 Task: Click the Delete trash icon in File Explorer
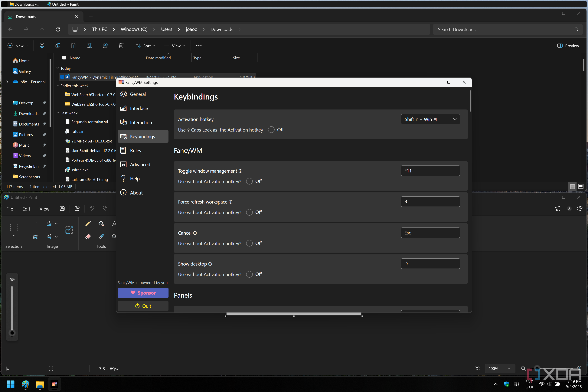click(121, 46)
